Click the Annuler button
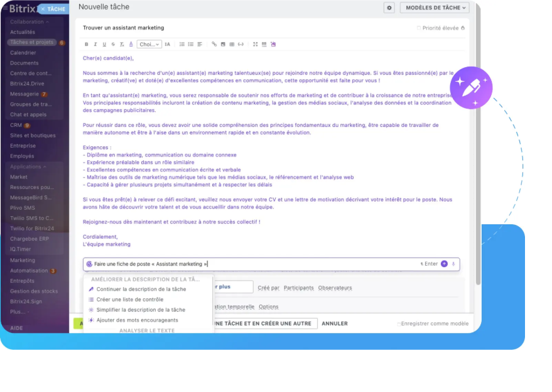The height and width of the screenshot is (392, 552). click(334, 324)
